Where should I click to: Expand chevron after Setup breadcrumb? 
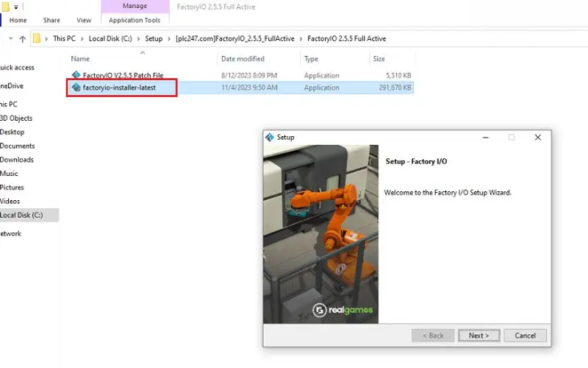coord(169,39)
